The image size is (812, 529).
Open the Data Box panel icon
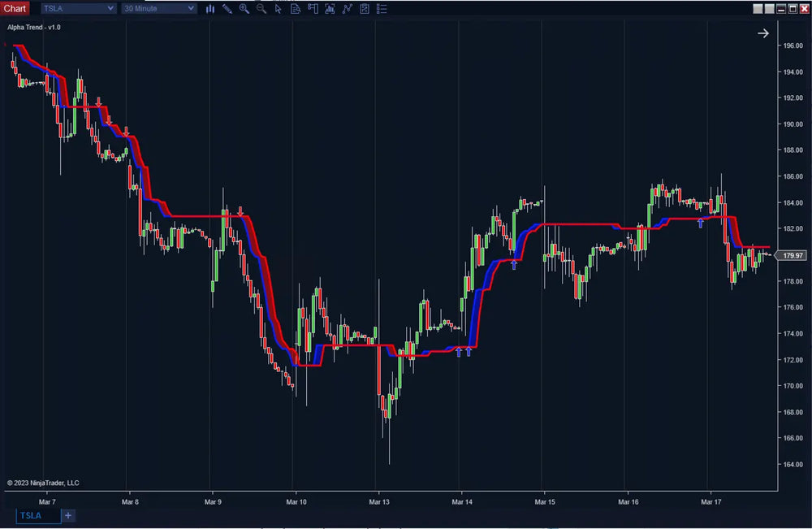(x=296, y=9)
